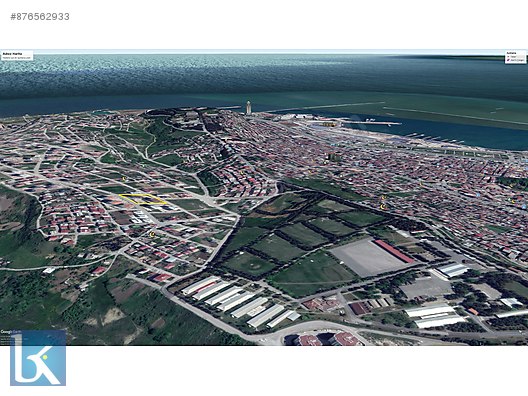Image resolution: width=528 pixels, height=396 pixels.
Task: Click the listing number #876562933
Action: coord(40,16)
